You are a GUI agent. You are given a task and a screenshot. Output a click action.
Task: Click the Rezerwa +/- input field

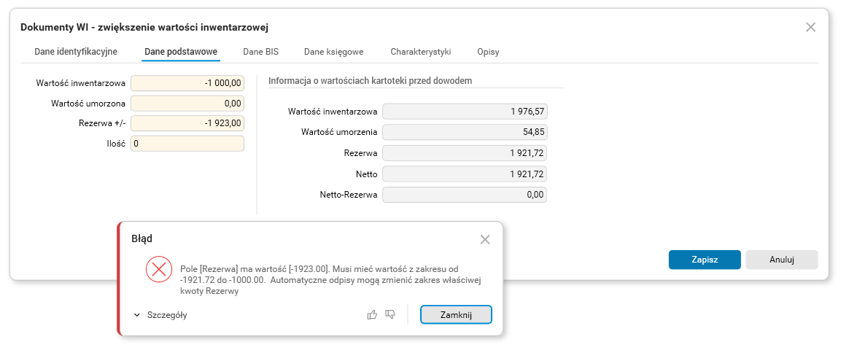click(187, 123)
